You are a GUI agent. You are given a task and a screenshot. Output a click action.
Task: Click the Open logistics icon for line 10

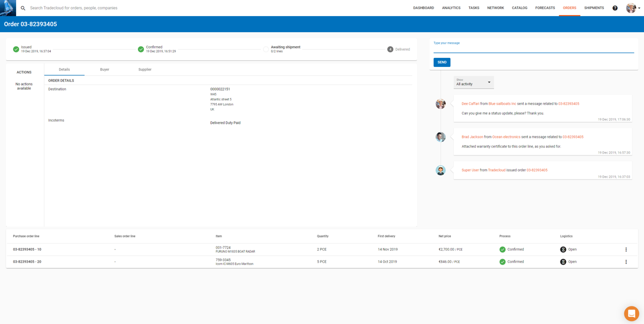click(563, 250)
